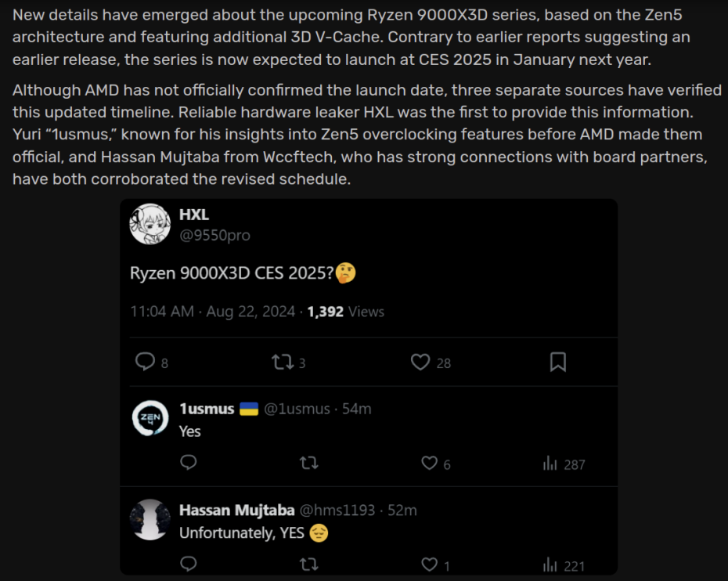View analytics icon on 1usmus reply
Image resolution: width=728 pixels, height=581 pixels.
click(x=550, y=464)
